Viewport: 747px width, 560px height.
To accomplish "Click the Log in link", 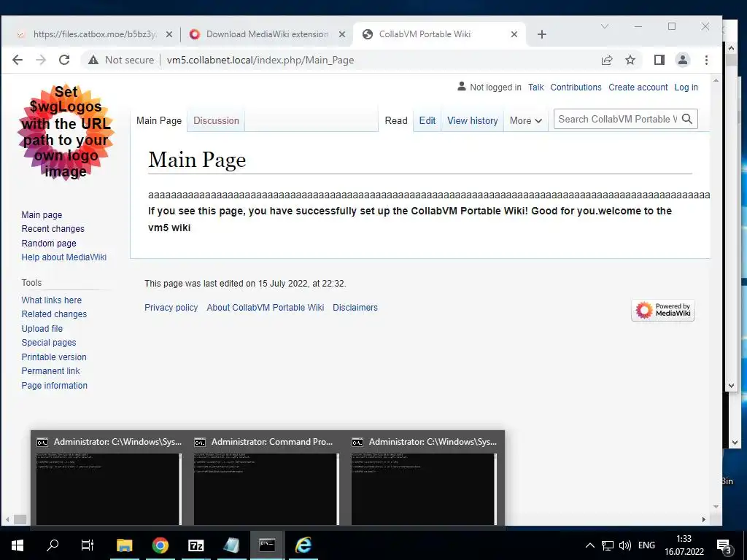I will (686, 87).
